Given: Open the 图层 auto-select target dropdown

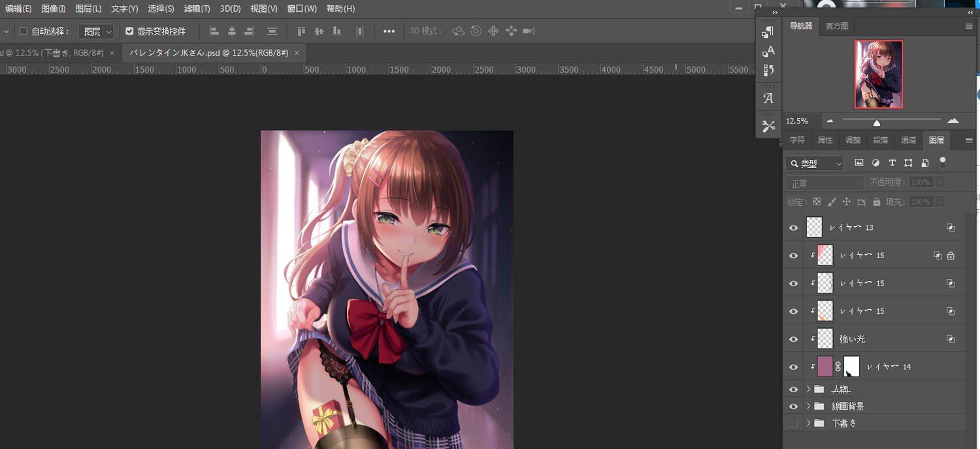Looking at the screenshot, I should [x=96, y=31].
